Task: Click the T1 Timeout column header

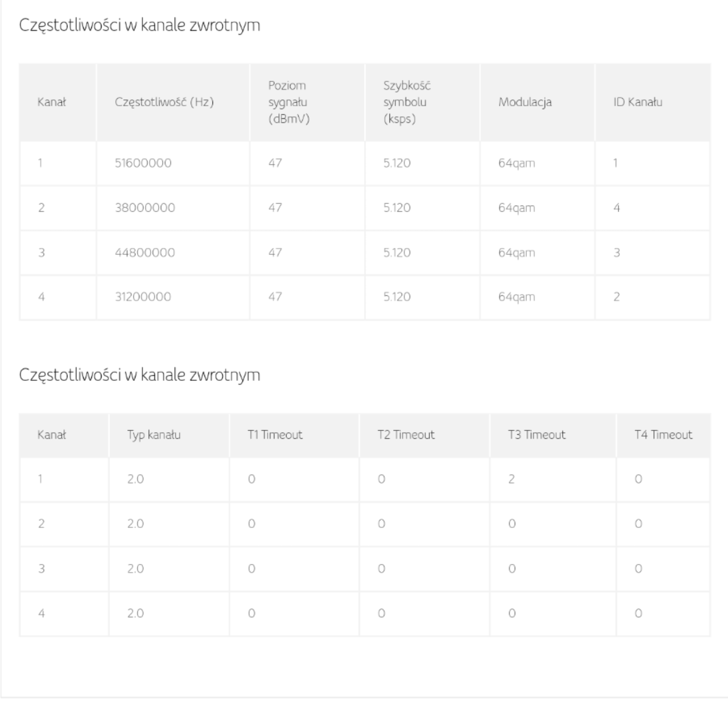Action: click(275, 435)
